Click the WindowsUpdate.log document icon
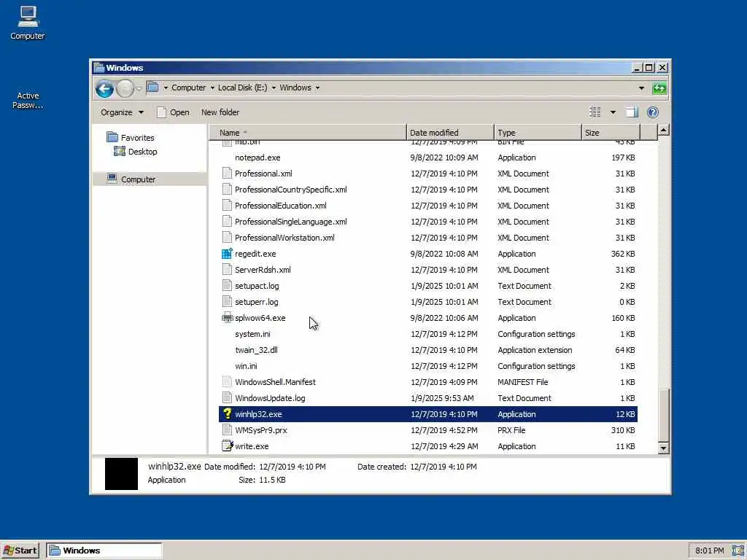747x560 pixels. 228,398
